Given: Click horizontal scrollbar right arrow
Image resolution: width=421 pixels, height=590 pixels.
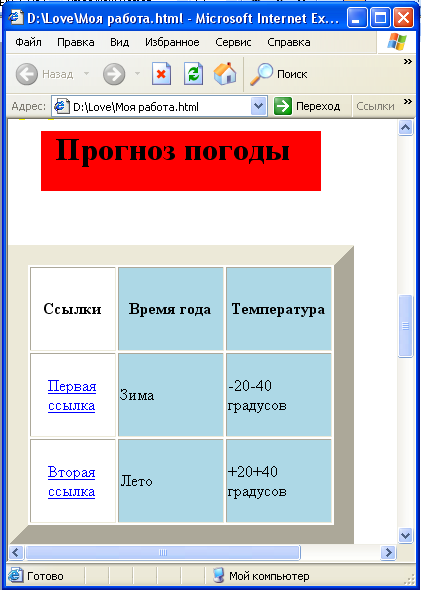Looking at the screenshot, I should click(x=388, y=552).
